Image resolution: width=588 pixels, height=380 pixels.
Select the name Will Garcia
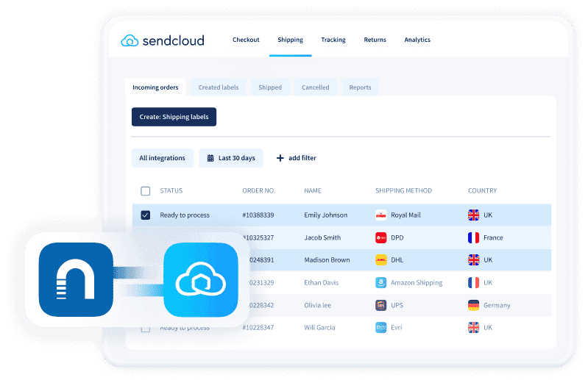pyautogui.click(x=319, y=328)
